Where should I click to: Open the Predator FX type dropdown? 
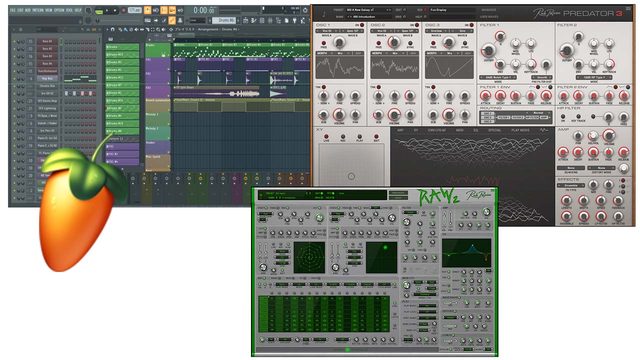[x=571, y=185]
